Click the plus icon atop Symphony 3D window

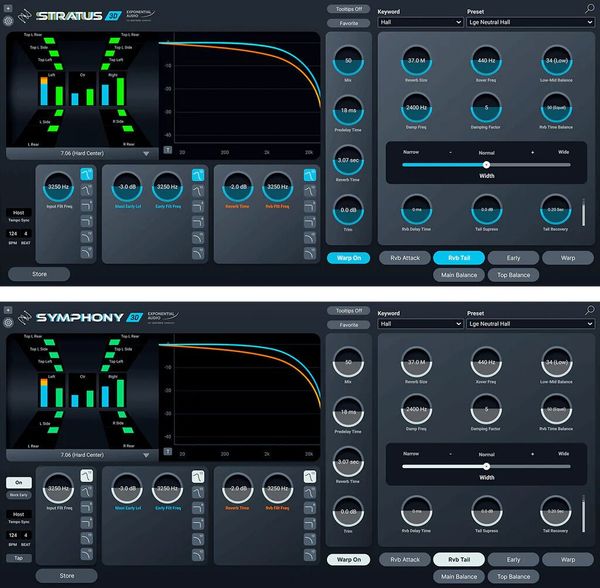pos(8,310)
